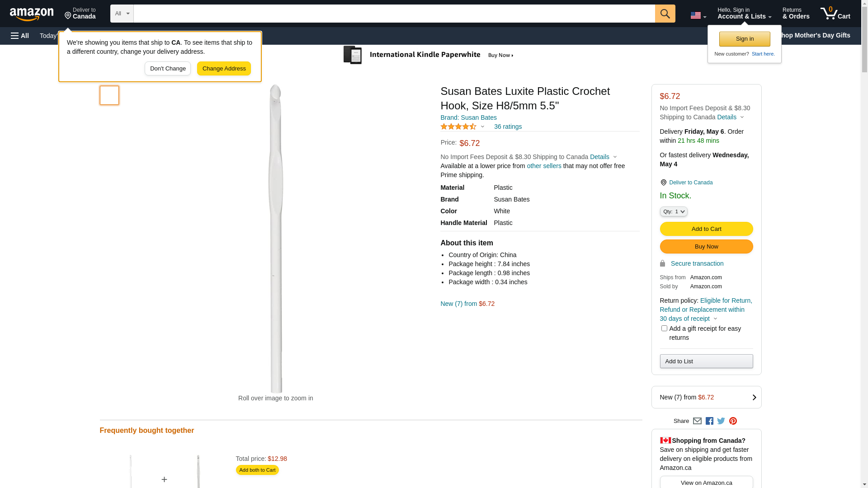Open Returns & Orders
868x488 pixels.
796,14
